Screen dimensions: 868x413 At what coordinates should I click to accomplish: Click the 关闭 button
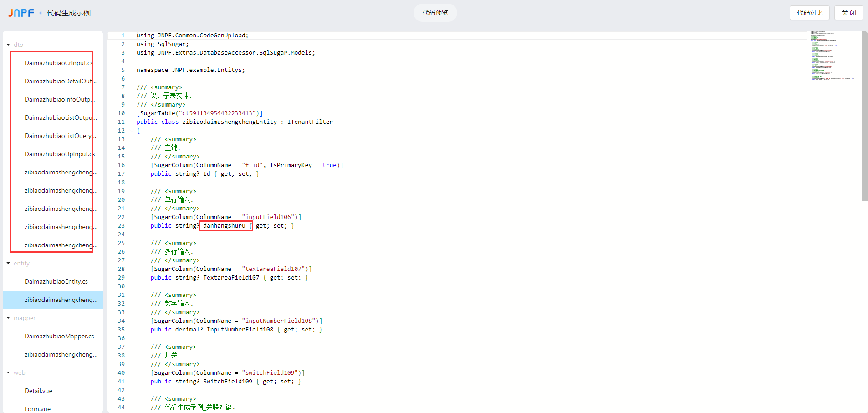point(848,13)
